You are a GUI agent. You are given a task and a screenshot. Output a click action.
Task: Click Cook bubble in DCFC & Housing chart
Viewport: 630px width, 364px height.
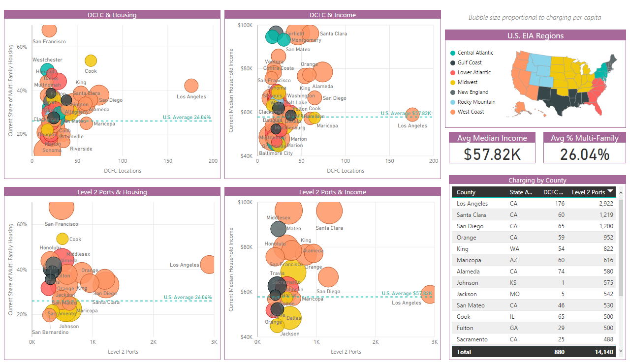(x=91, y=61)
